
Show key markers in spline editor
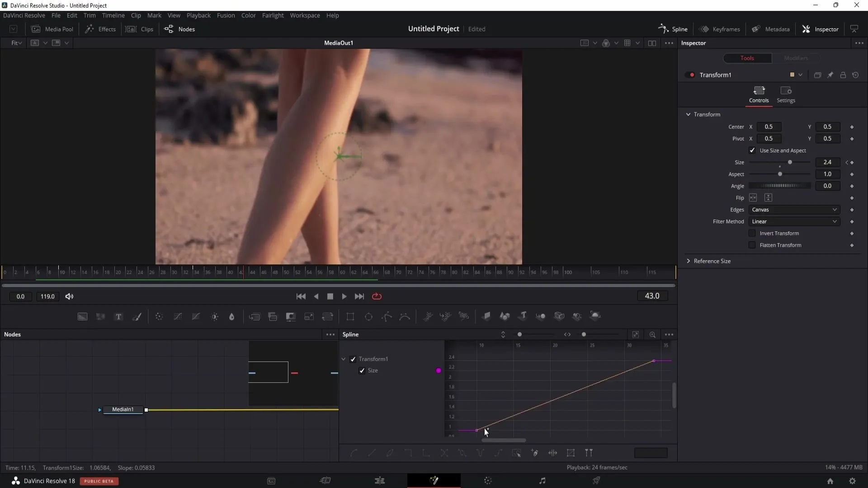tap(589, 453)
